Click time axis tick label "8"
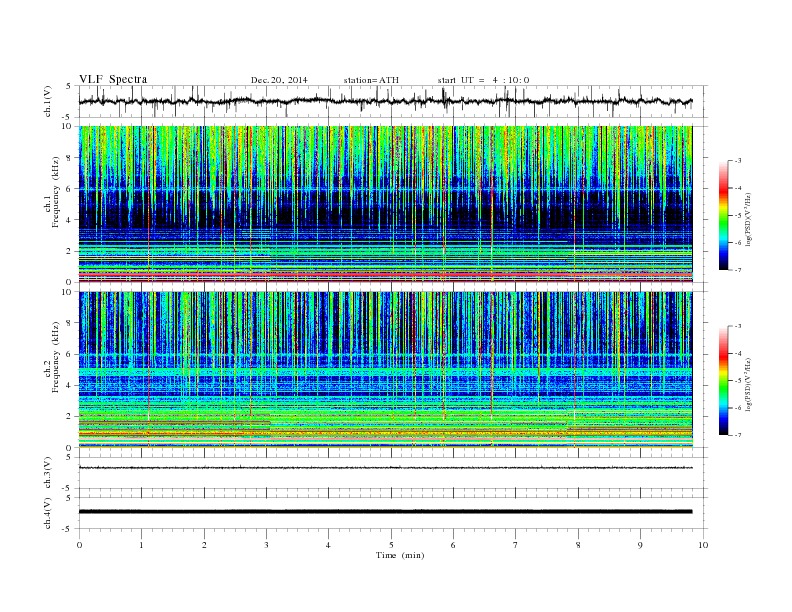 578,545
